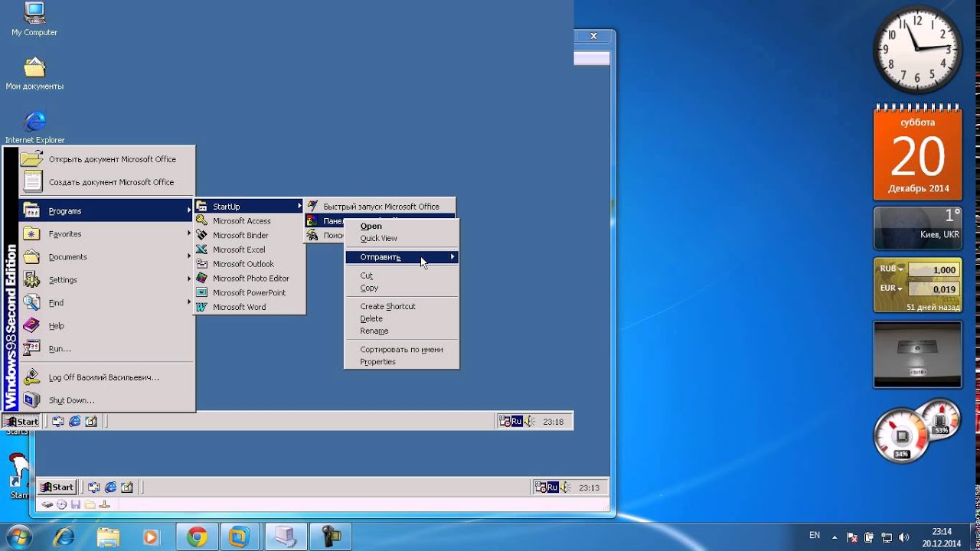Launch Microsoft Excel

250,249
